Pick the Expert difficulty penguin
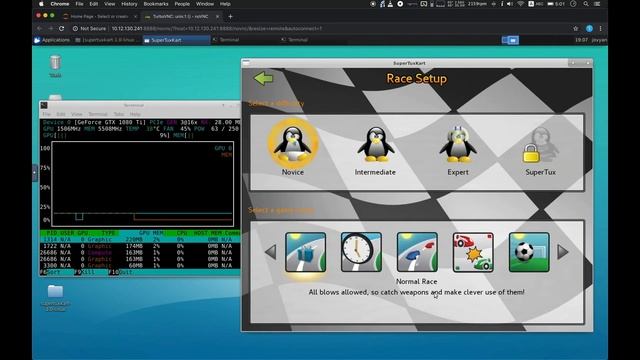640x360 pixels. pyautogui.click(x=458, y=151)
